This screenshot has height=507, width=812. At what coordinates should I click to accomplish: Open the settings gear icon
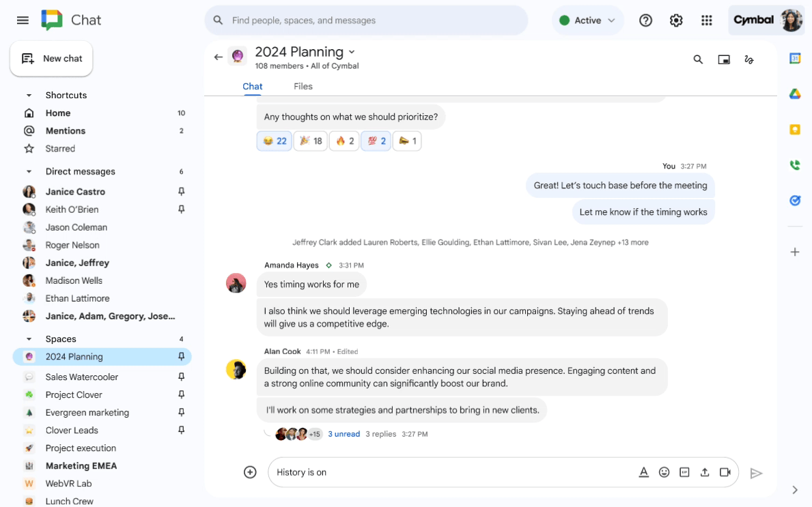click(676, 20)
